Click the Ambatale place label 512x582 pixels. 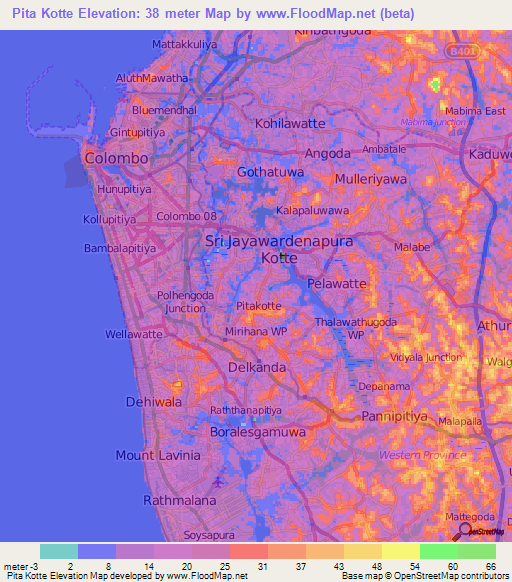click(384, 149)
